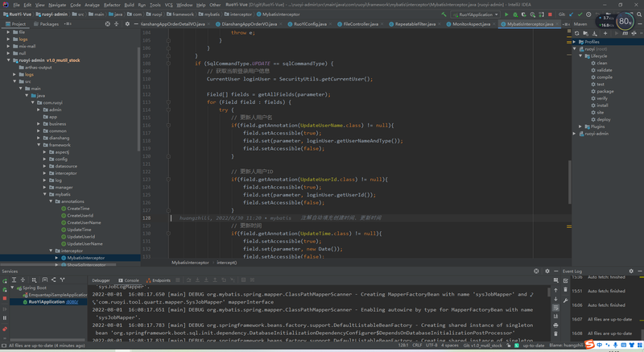Screen dimensions: 644x352
Task: Collapse Spring Boot services node
Action: coord(13,288)
